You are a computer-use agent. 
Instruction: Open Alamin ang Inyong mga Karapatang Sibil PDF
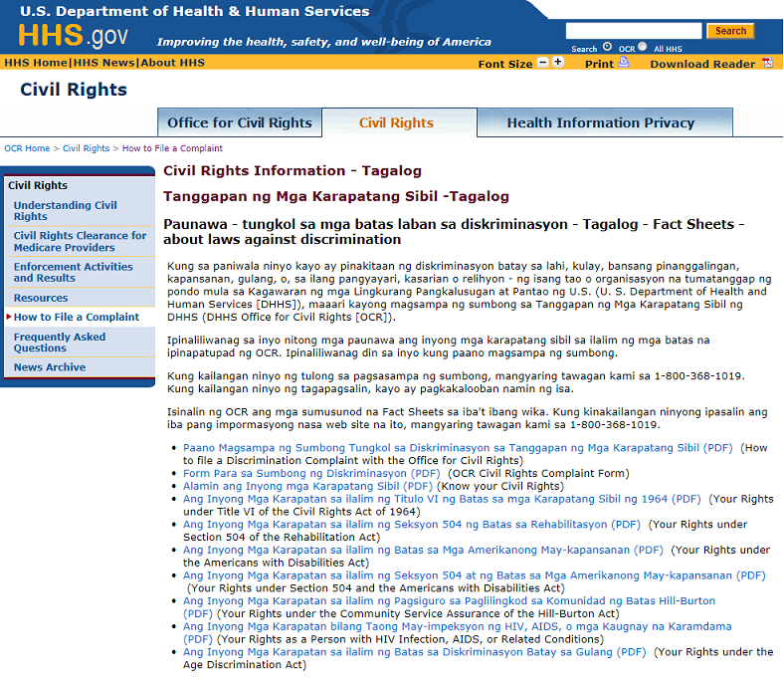(307, 486)
